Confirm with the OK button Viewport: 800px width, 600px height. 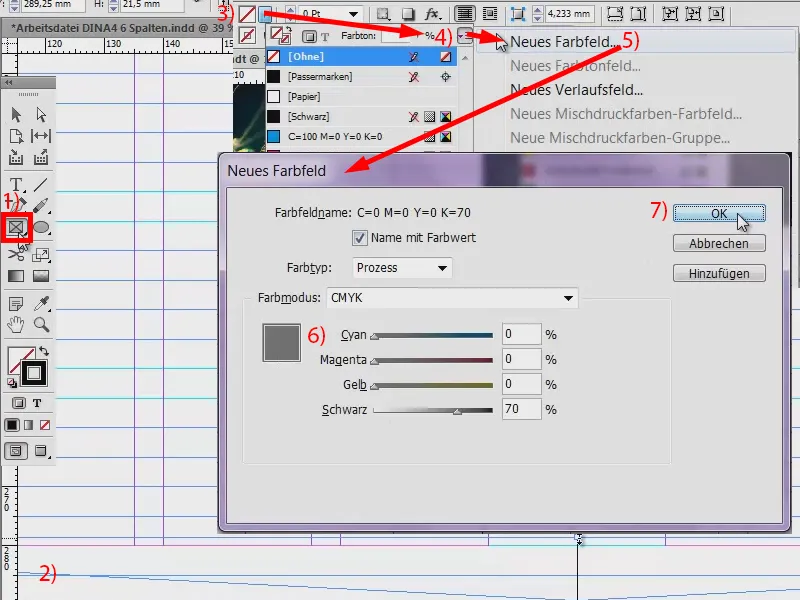[x=719, y=214]
